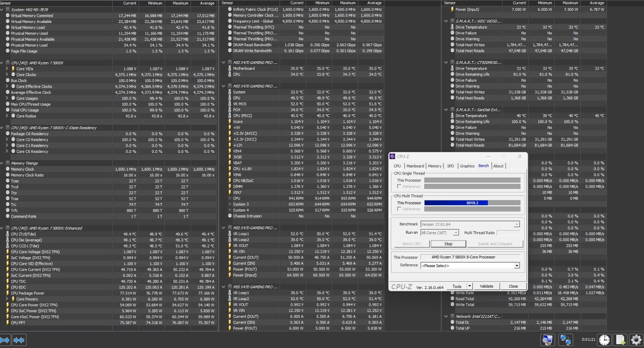Click the monitor icon in bottom toolbar

pyautogui.click(x=547, y=340)
